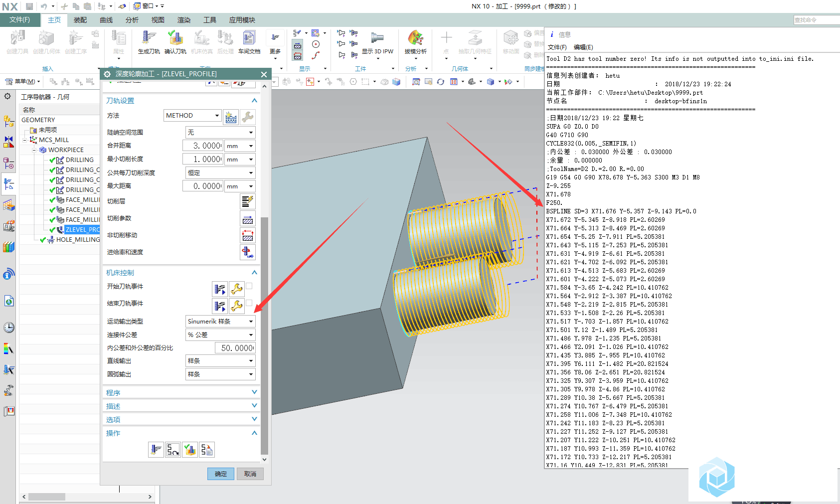
Task: Click 显示 3D IPW icon
Action: [377, 42]
